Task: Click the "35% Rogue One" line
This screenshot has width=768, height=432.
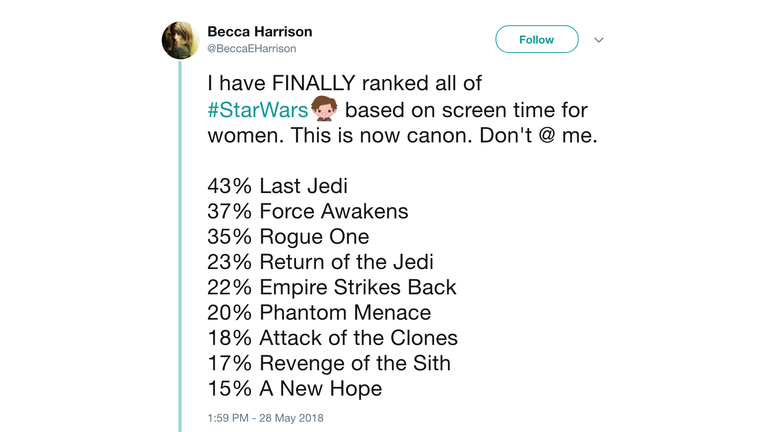Action: point(288,237)
